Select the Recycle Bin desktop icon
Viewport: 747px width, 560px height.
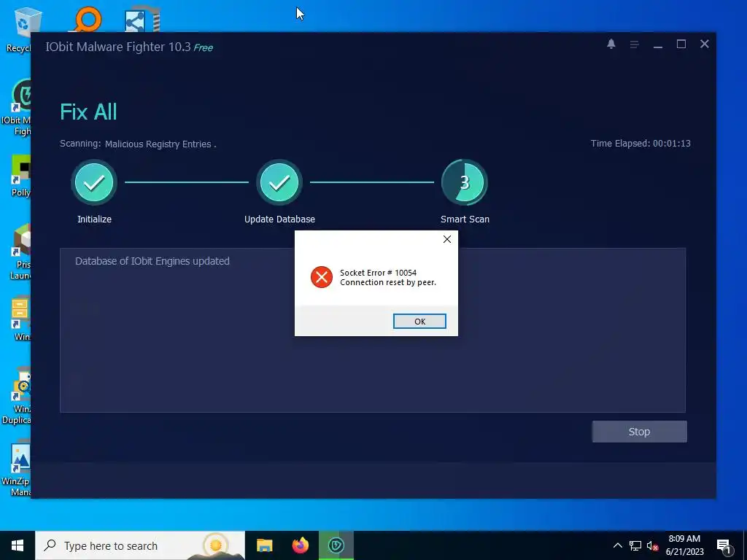[22, 29]
